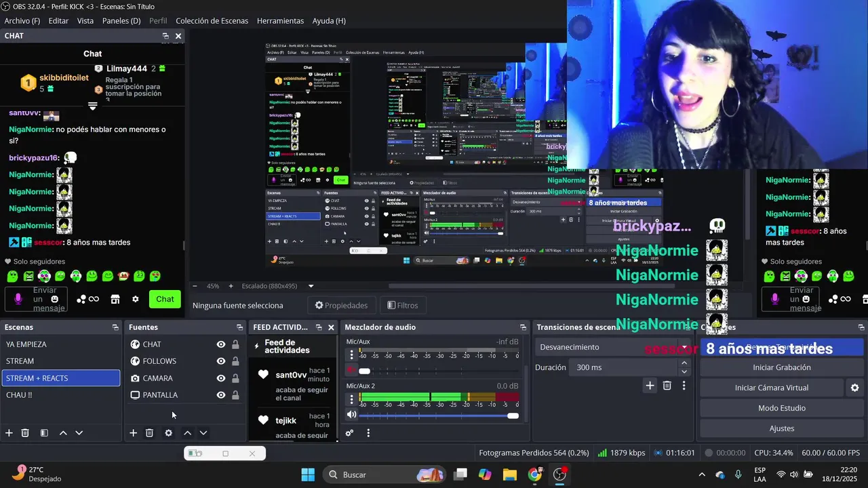868x488 pixels.
Task: Open advanced audio properties gears icon
Action: tap(349, 432)
